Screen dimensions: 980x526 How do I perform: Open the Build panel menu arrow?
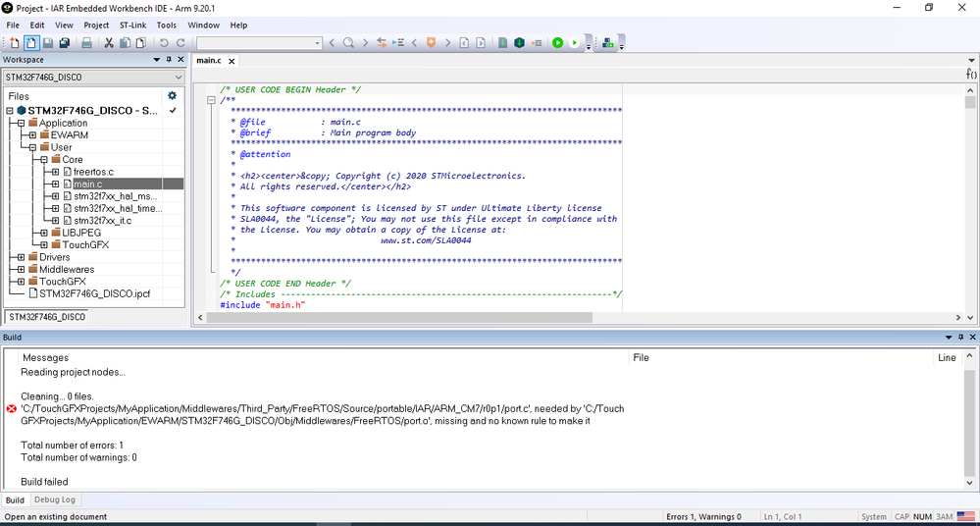click(949, 338)
